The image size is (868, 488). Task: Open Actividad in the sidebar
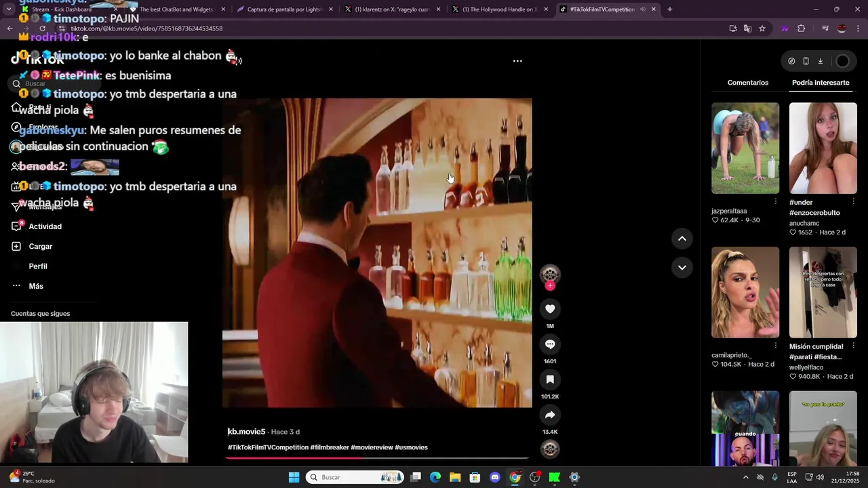click(x=45, y=226)
